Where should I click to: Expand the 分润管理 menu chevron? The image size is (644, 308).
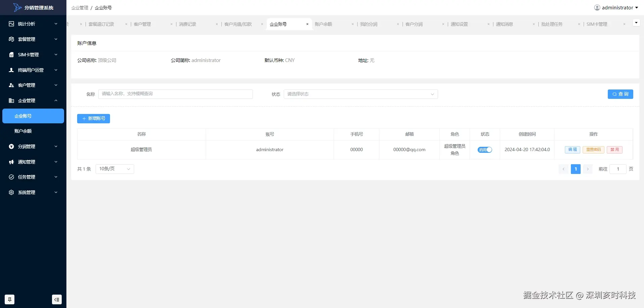coord(56,146)
